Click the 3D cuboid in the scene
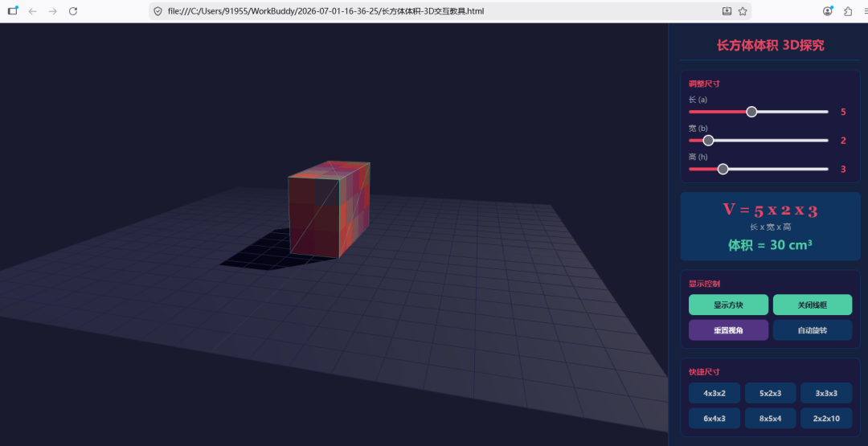Image resolution: width=868 pixels, height=446 pixels. [329, 209]
